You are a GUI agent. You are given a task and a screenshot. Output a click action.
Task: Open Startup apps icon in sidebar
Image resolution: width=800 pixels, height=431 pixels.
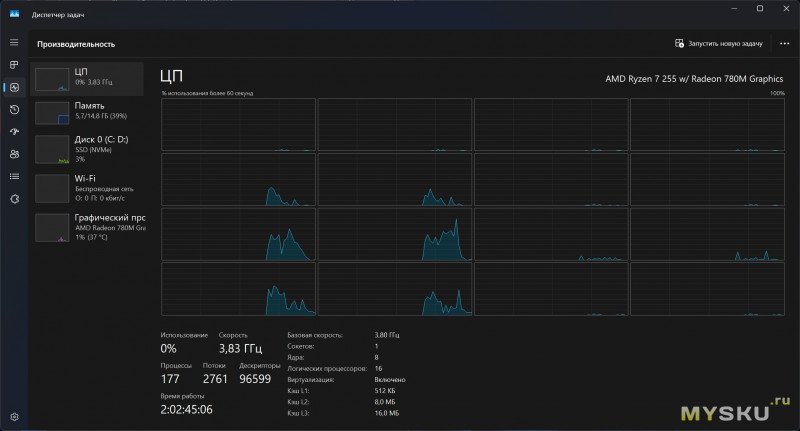(14, 132)
